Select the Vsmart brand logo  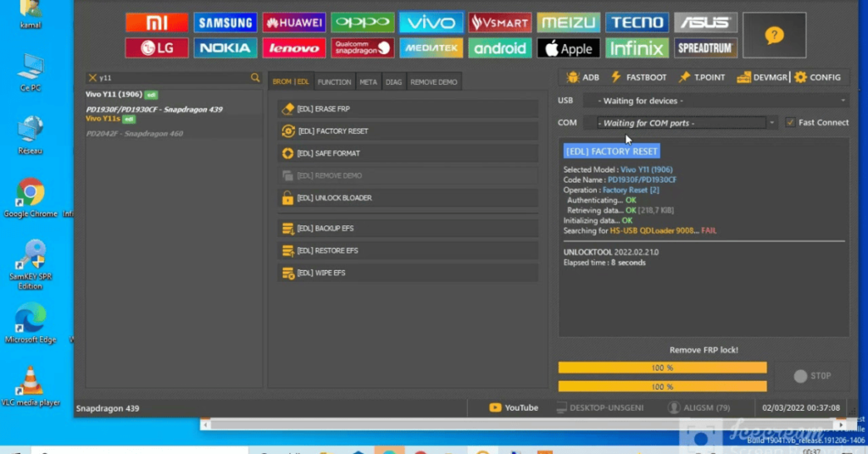click(x=500, y=23)
